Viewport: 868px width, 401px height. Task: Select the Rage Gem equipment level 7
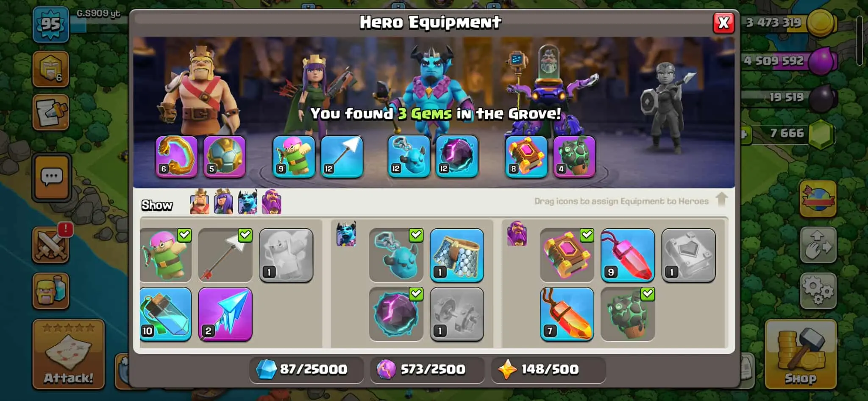[567, 314]
